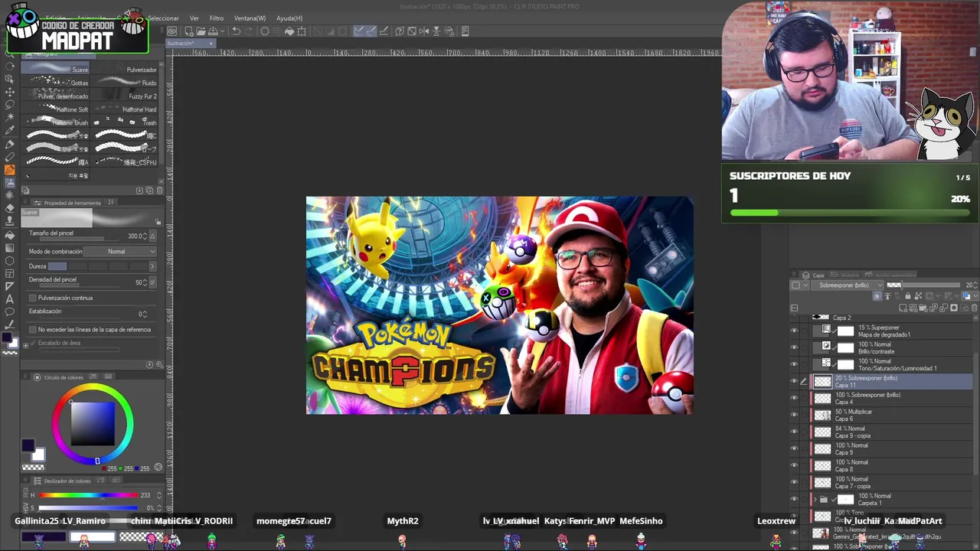The width and height of the screenshot is (980, 551).
Task: Hide layer Capa 8
Action: pos(794,465)
